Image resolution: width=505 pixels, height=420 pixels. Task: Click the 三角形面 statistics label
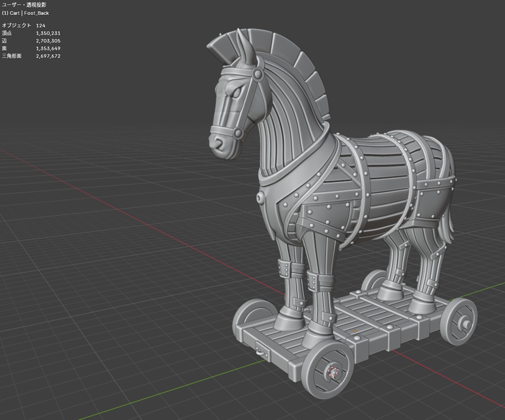click(x=12, y=56)
